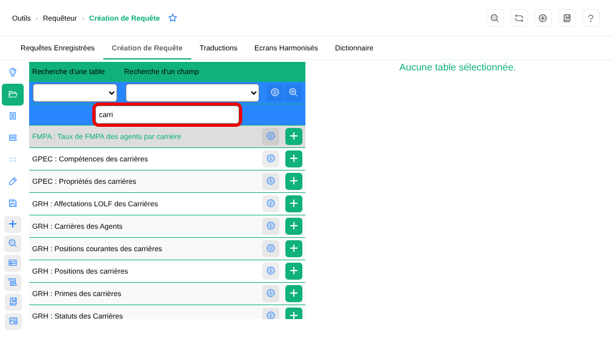612x364 pixels.
Task: Switch to Requêtes Enregistrées tab
Action: [57, 48]
